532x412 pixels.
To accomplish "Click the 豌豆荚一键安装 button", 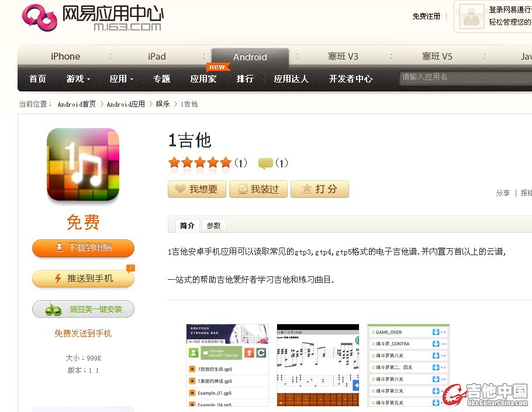I will (83, 309).
